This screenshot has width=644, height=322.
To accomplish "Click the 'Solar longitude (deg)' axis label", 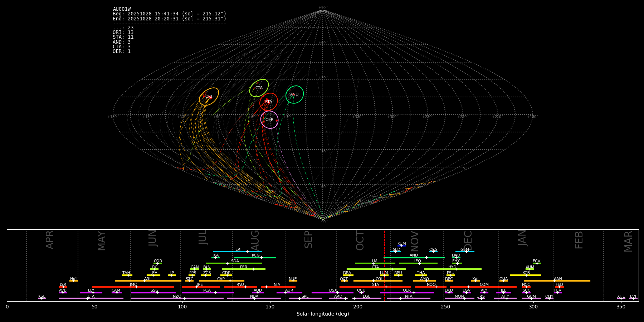I will coord(323,314).
